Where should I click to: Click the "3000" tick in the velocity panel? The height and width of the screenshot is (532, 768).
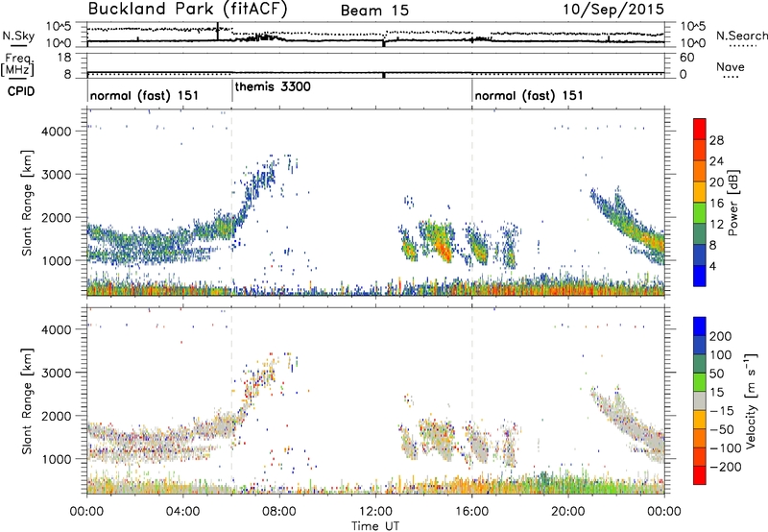click(57, 373)
